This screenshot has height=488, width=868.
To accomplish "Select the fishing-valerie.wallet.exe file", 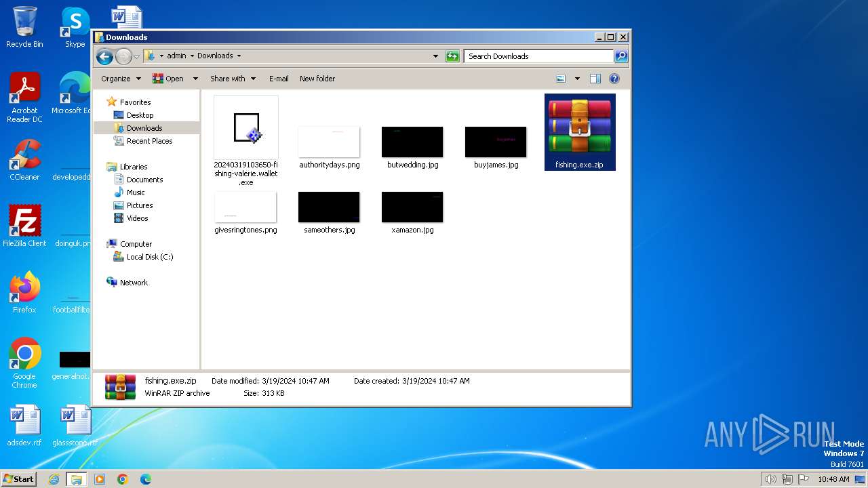I will coord(245,141).
